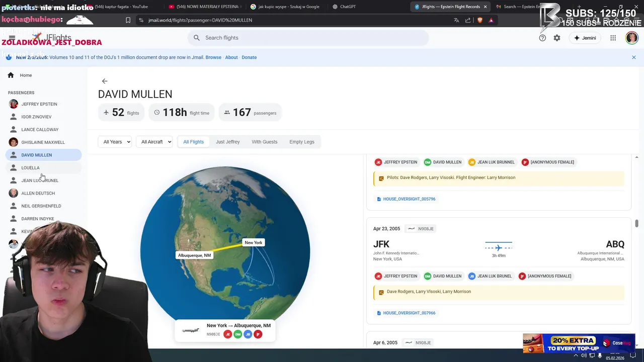Close the JFlights browser tab
644x362 pixels.
485,7
